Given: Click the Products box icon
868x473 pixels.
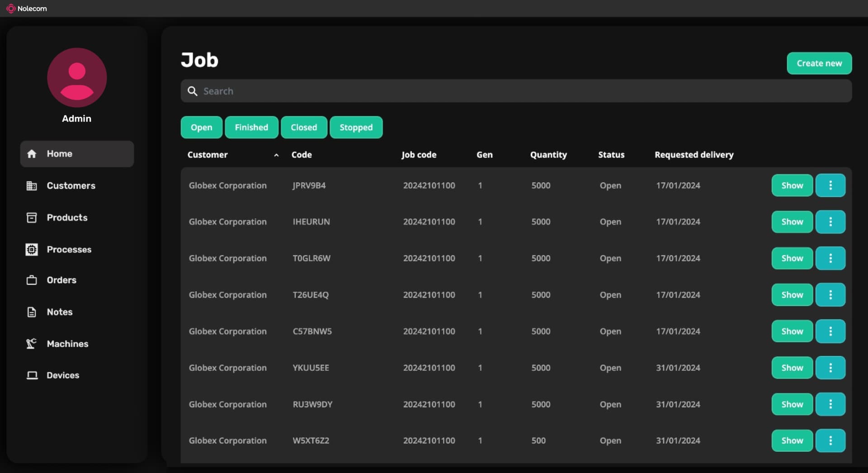Looking at the screenshot, I should pyautogui.click(x=32, y=218).
